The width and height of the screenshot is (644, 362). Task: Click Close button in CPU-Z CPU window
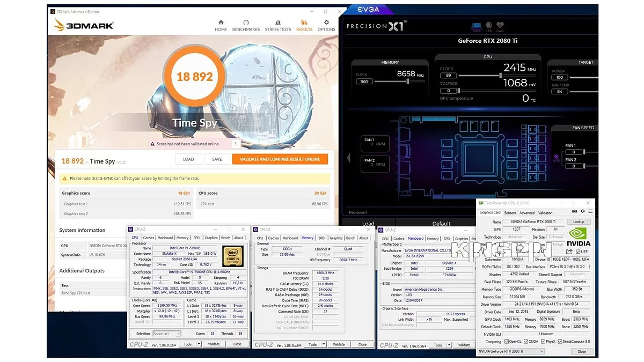click(237, 344)
